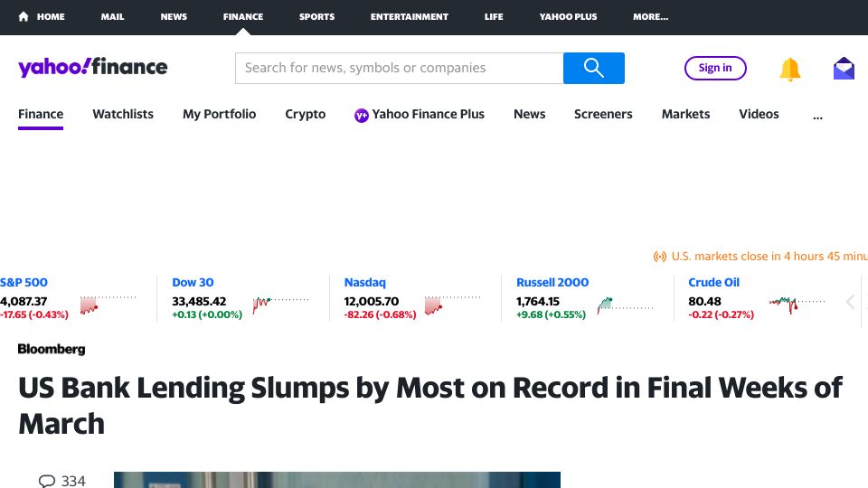868x488 pixels.
Task: Click the Russell 2000 index link
Action: click(552, 282)
